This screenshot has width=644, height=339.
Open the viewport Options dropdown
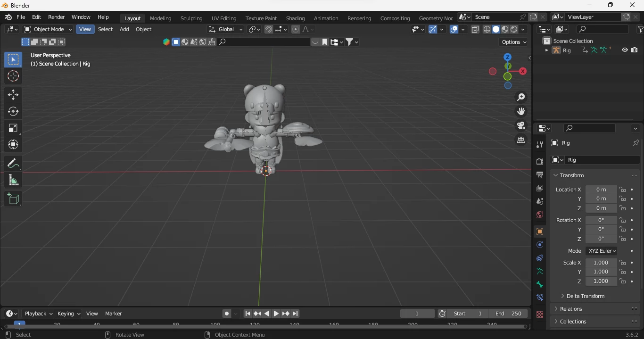(x=514, y=42)
